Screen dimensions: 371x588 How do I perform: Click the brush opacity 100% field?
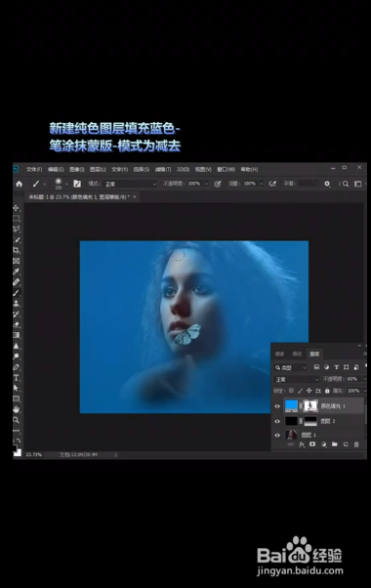(x=194, y=184)
